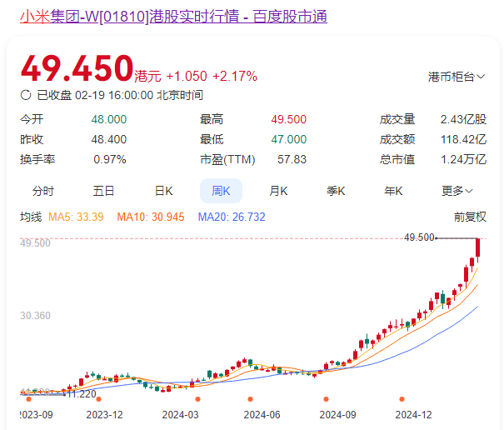Select the highlighted 周K tab

pos(221,191)
